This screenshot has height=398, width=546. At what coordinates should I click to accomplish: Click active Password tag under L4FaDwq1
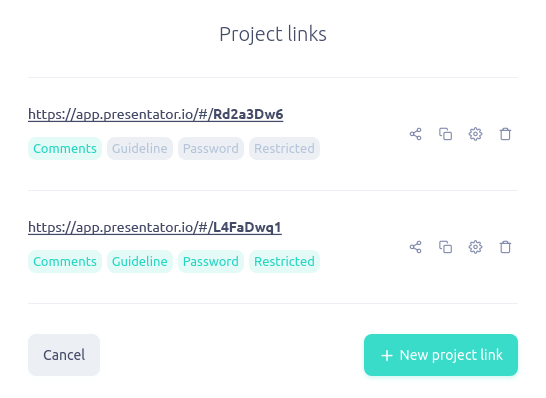(x=211, y=262)
